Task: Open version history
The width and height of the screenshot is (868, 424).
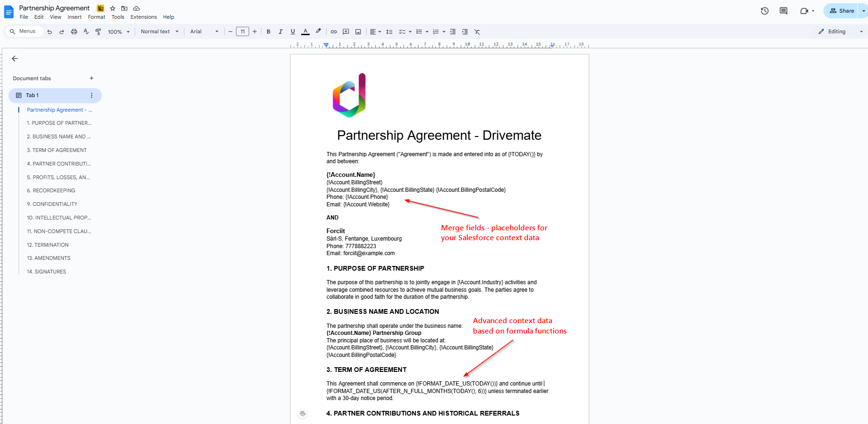Action: tap(764, 10)
